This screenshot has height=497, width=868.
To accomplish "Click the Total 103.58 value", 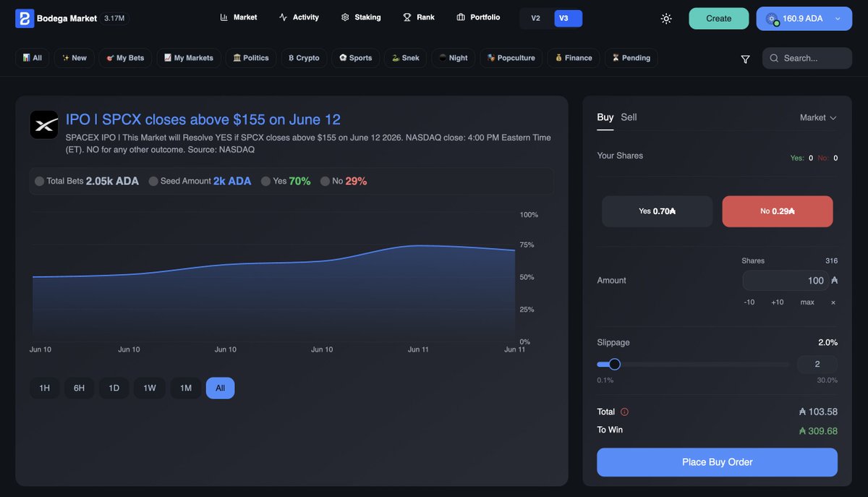I will click(818, 412).
